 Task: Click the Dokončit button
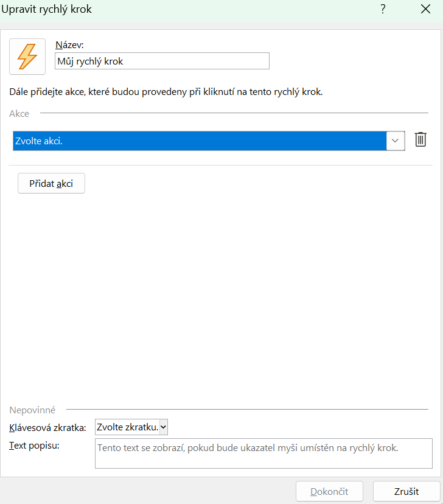329,491
